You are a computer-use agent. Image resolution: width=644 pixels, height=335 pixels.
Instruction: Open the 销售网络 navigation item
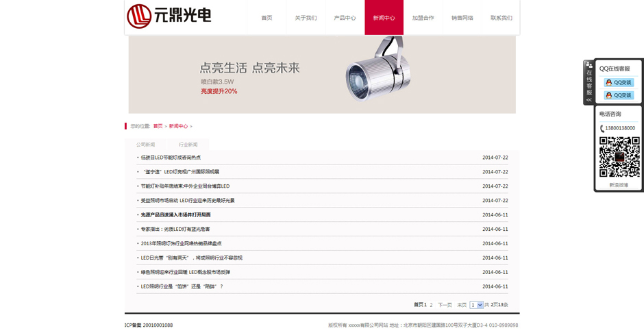(x=462, y=18)
